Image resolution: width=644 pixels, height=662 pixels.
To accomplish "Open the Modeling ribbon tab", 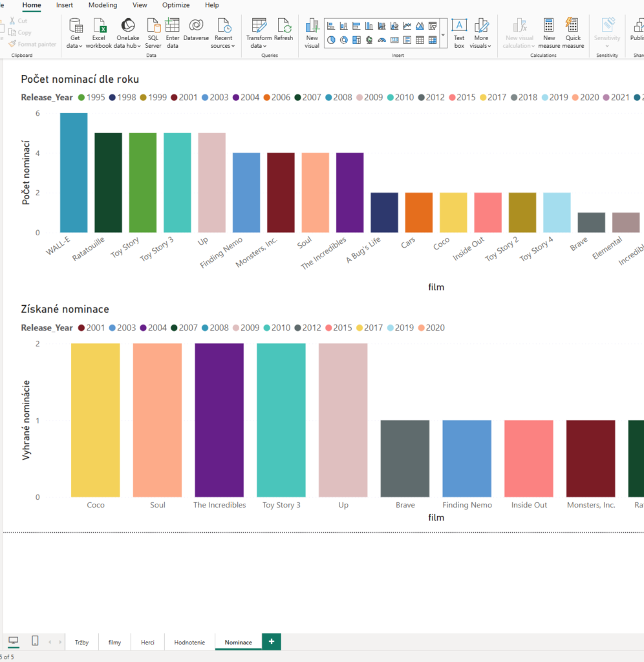I will click(x=103, y=5).
